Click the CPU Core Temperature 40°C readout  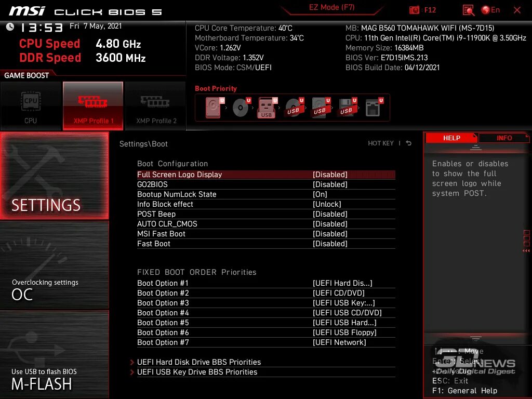coord(244,28)
